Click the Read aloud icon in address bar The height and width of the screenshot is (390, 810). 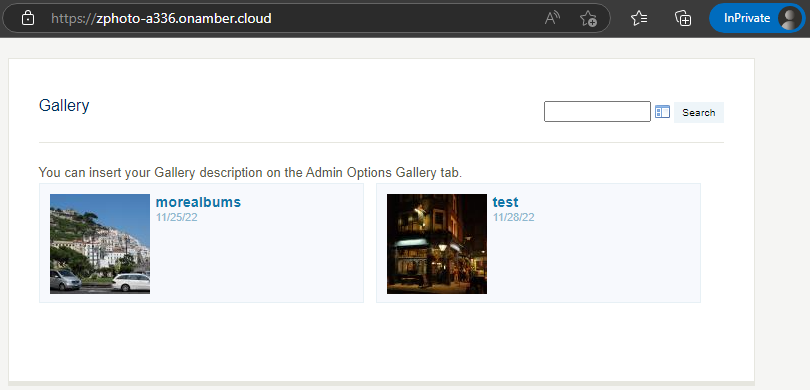552,19
